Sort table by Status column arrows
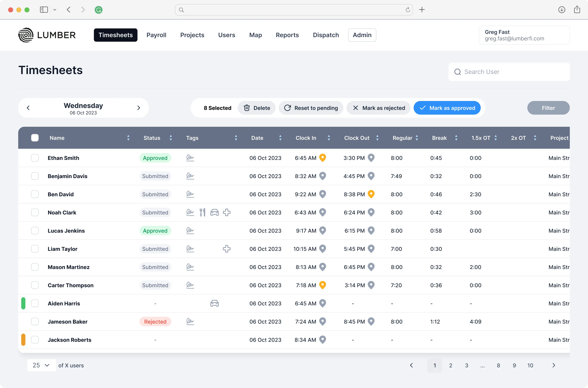This screenshot has width=588, height=388. [171, 138]
